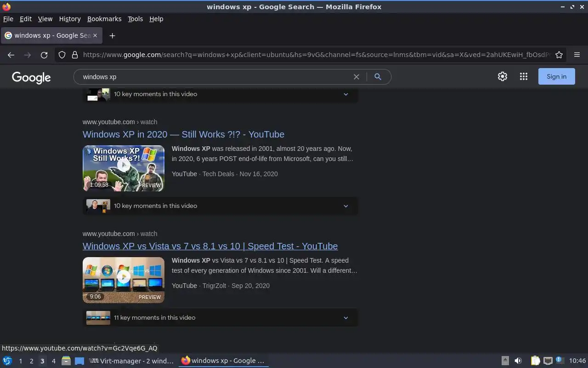
Task: Open update notifier tray icon
Action: 560,360
